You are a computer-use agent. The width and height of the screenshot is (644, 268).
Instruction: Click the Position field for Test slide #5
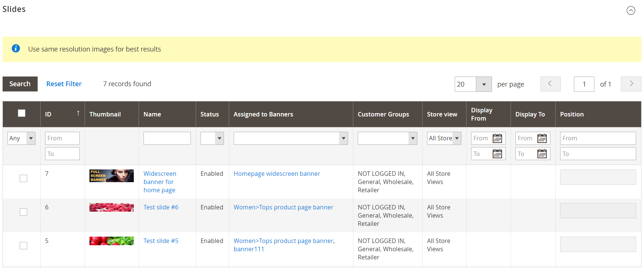598,244
